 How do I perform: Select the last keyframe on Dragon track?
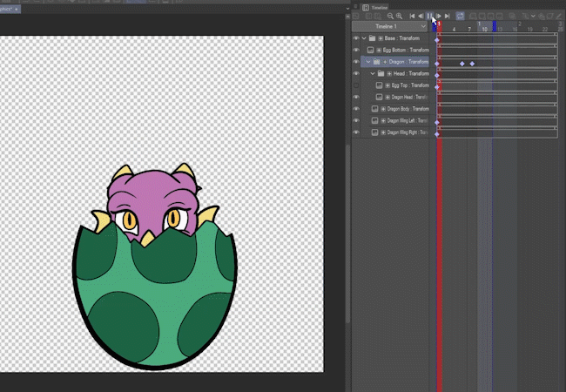[472, 64]
